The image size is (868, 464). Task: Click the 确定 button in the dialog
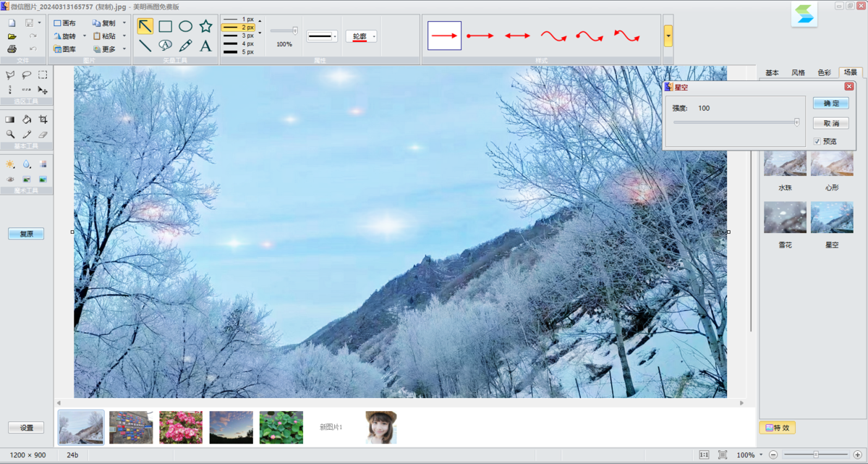[830, 103]
